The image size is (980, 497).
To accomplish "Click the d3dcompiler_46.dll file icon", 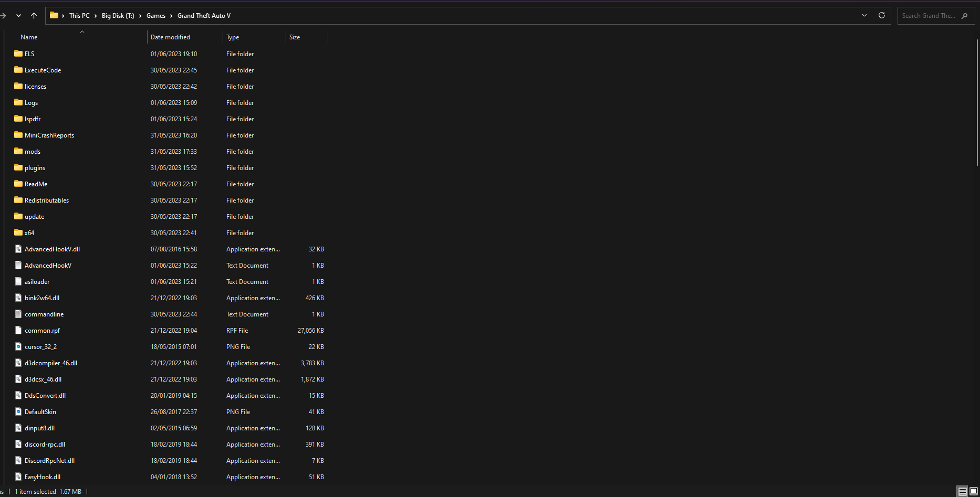I will (x=18, y=363).
